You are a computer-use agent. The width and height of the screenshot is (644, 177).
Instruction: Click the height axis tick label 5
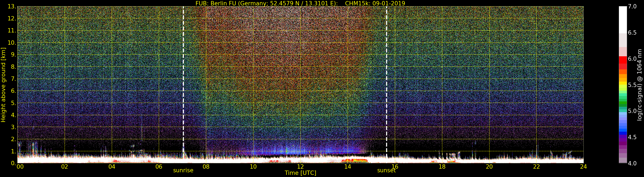[x=14, y=103]
